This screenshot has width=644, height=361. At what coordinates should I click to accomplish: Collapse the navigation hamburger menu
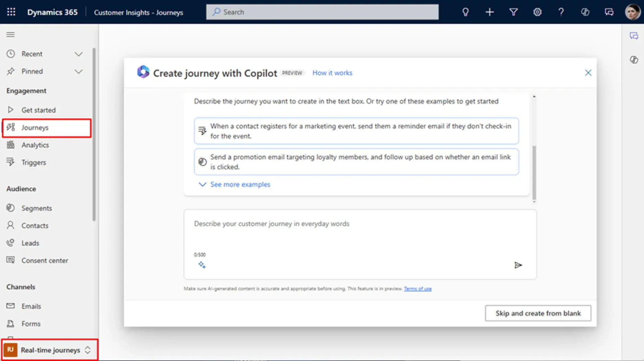click(11, 35)
